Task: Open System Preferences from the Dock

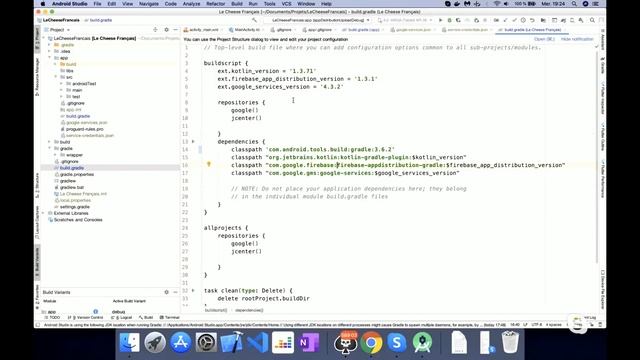Action: [x=206, y=342]
